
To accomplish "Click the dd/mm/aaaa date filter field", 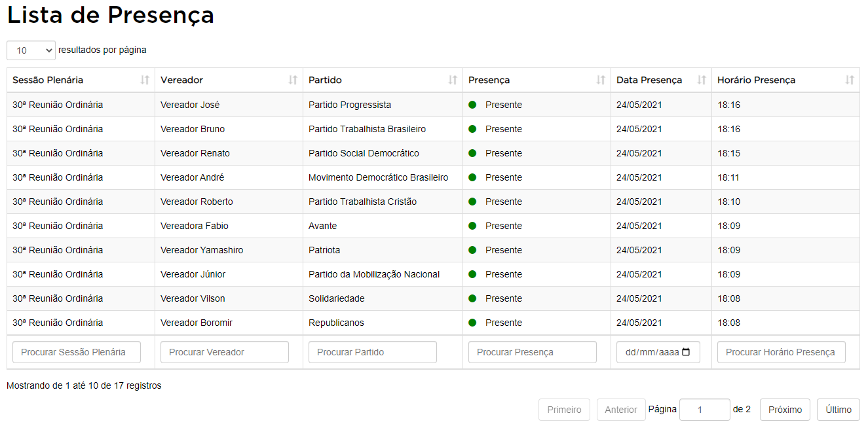I will tap(658, 352).
